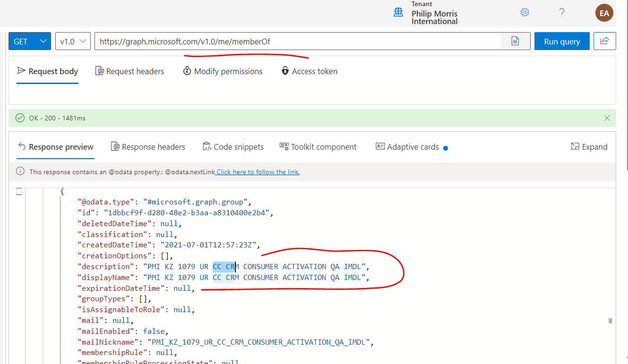
Task: Open Code snippets for this request
Action: [233, 147]
